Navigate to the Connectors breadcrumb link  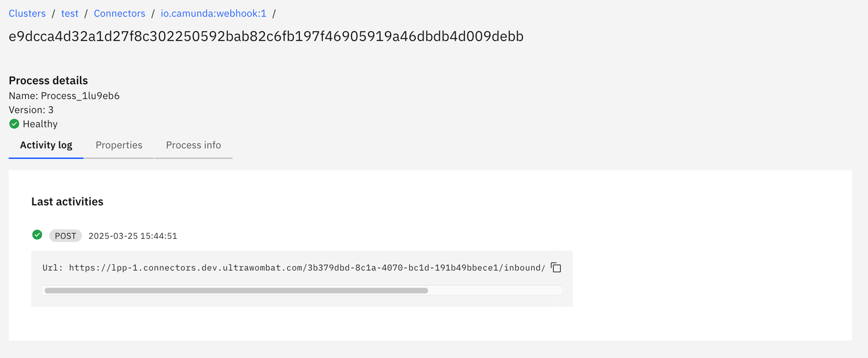[x=119, y=13]
